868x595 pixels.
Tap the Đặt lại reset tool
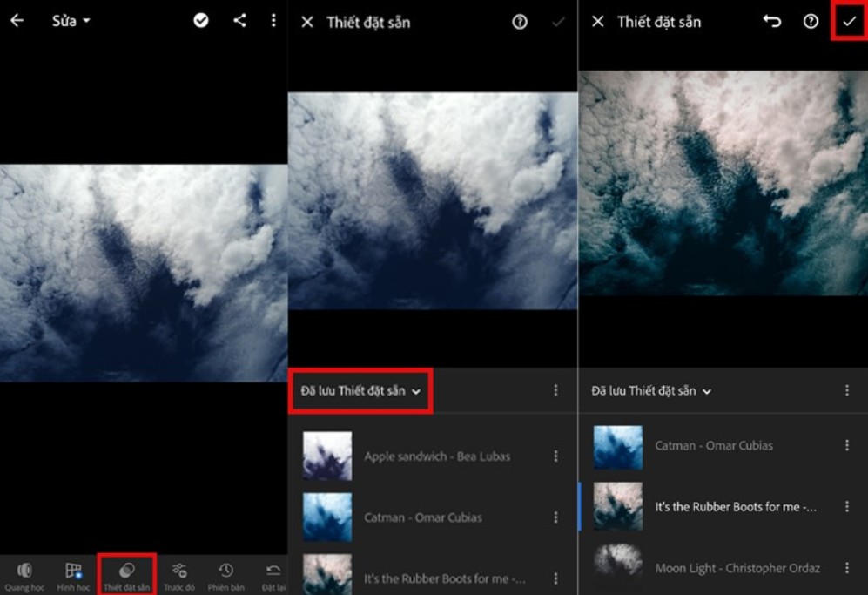(x=273, y=576)
